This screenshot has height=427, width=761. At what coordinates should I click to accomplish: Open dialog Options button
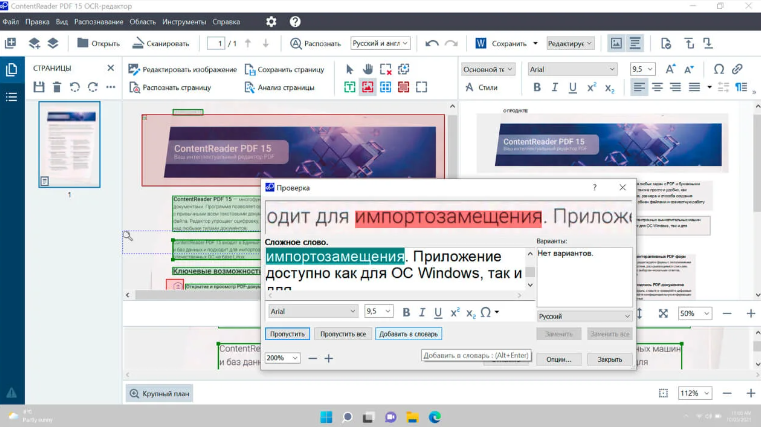point(559,360)
